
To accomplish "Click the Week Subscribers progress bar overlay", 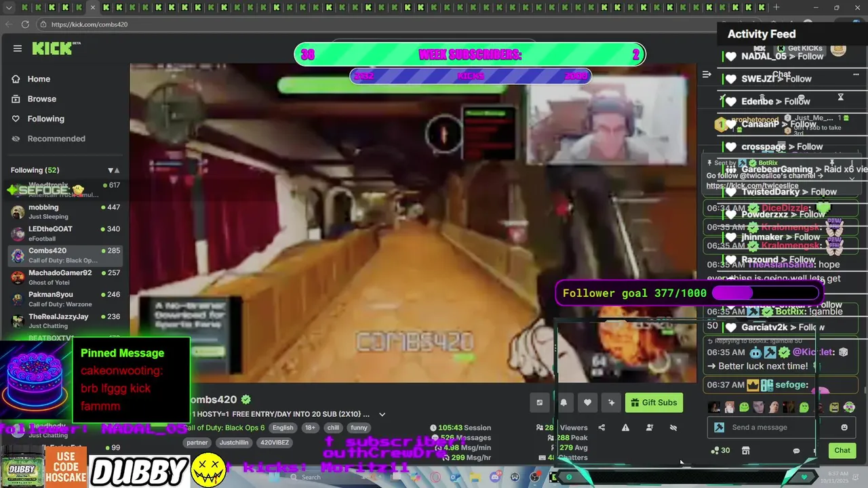I will pos(470,55).
